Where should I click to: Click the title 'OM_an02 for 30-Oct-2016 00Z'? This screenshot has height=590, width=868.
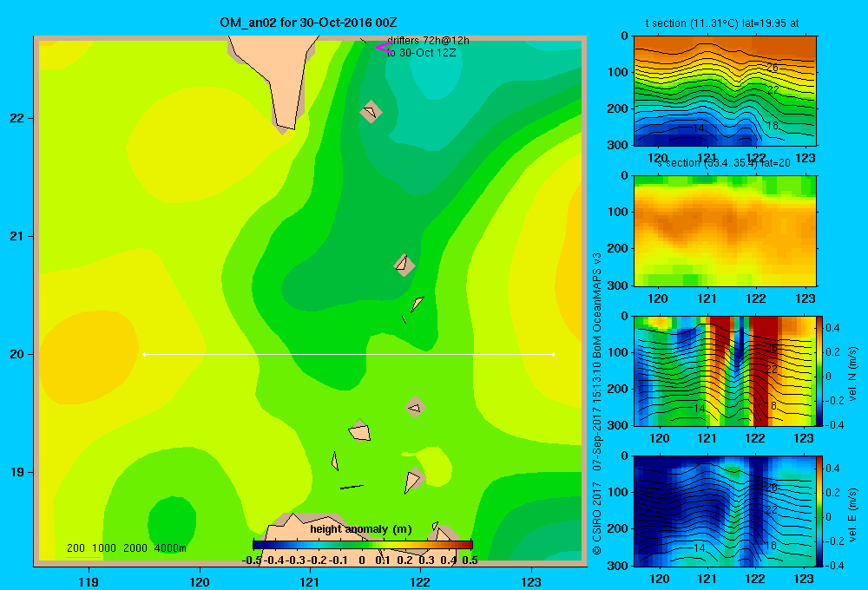point(308,23)
